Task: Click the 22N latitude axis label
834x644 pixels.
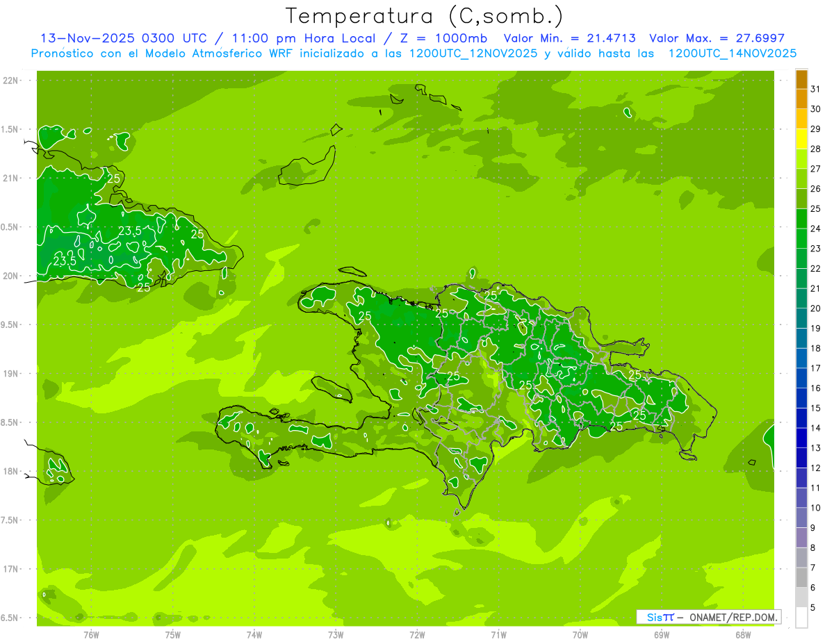Action: pos(11,81)
